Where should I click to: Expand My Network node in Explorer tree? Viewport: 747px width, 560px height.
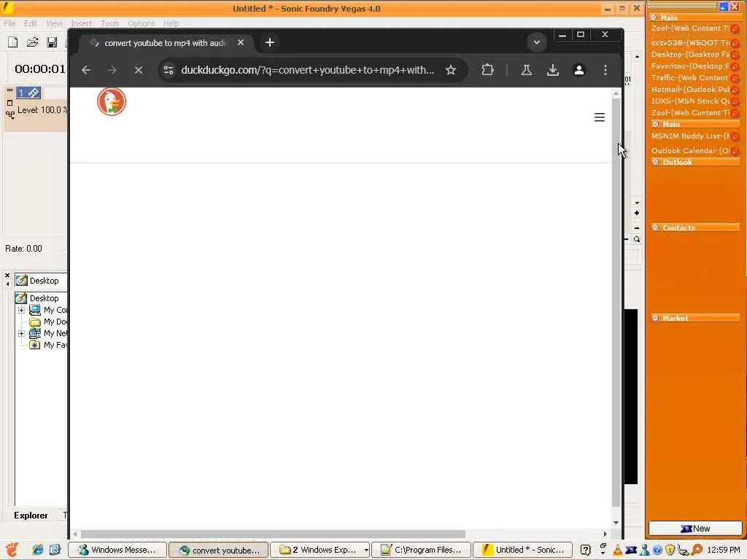(x=21, y=333)
